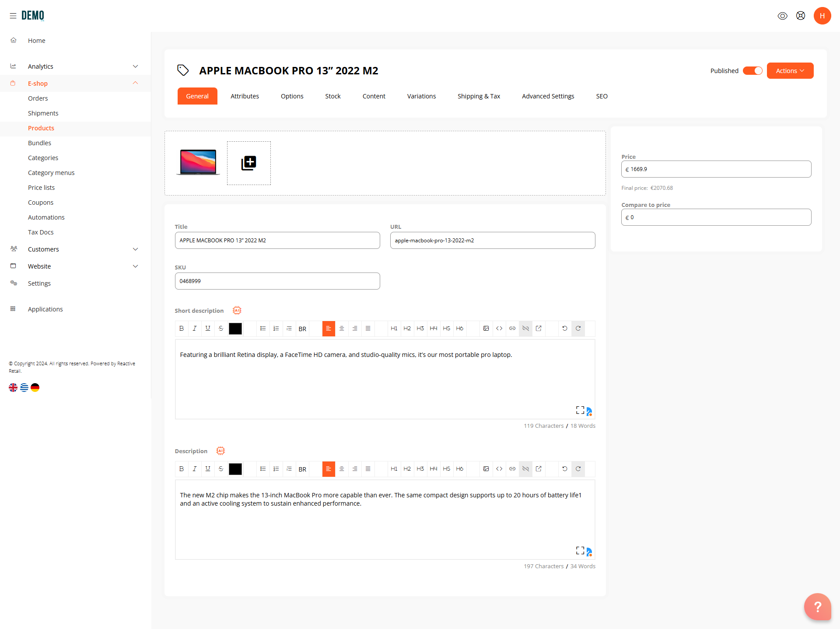
Task: Undo in the Short description editor
Action: click(565, 328)
